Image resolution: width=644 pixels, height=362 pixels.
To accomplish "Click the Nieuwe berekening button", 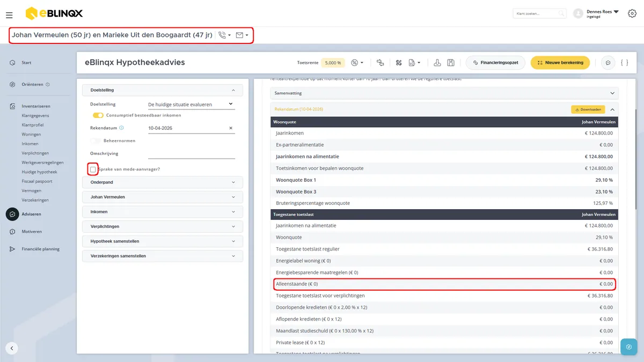I will point(560,63).
